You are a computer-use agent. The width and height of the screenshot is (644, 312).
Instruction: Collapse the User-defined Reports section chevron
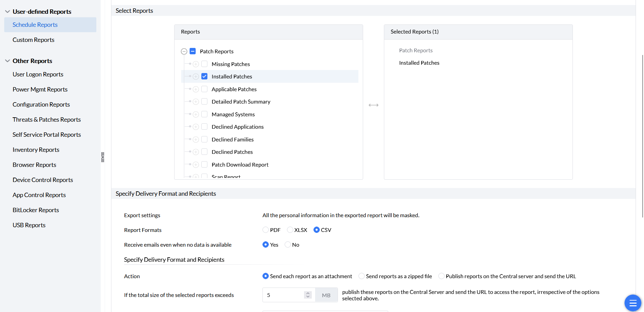pyautogui.click(x=7, y=12)
